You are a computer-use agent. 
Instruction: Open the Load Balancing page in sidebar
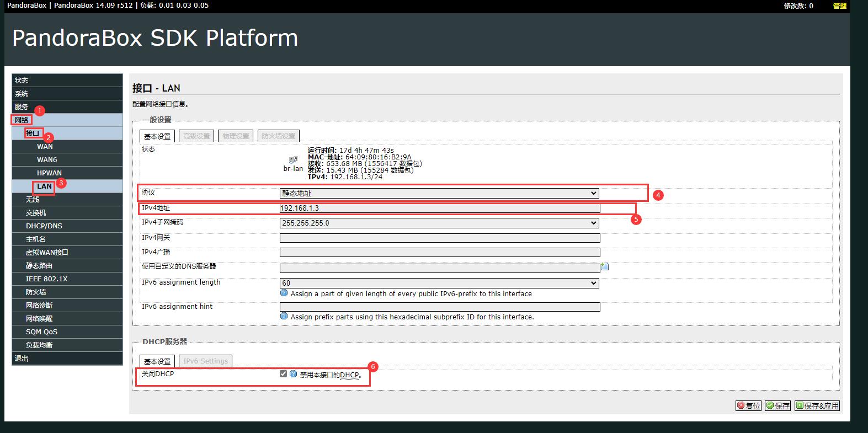[x=67, y=345]
